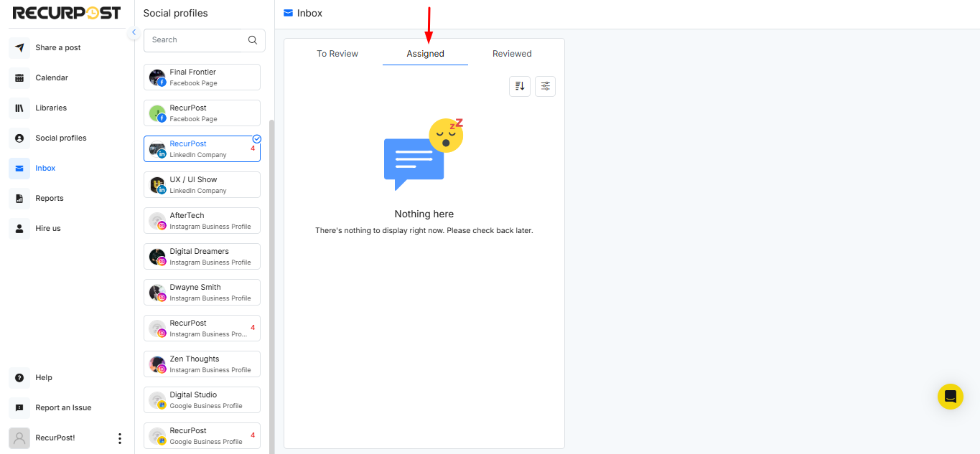The image size is (980, 454).
Task: Click the Libraries books icon
Action: click(x=19, y=108)
